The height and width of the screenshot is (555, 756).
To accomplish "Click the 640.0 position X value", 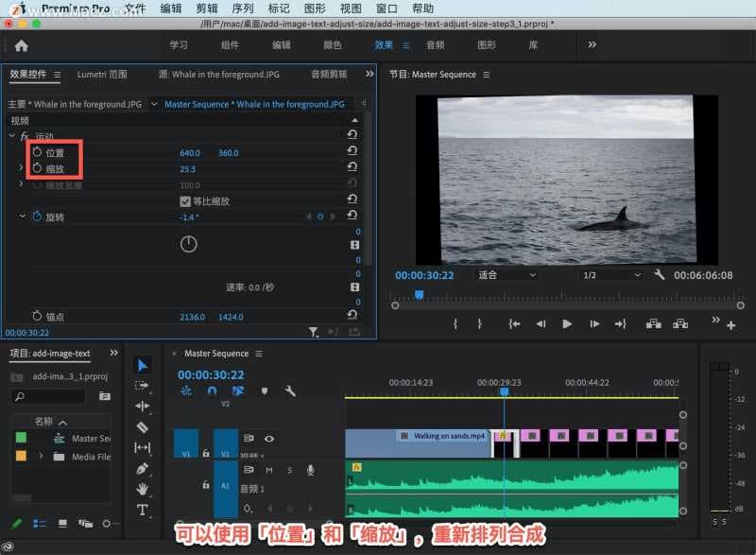I will (190, 153).
